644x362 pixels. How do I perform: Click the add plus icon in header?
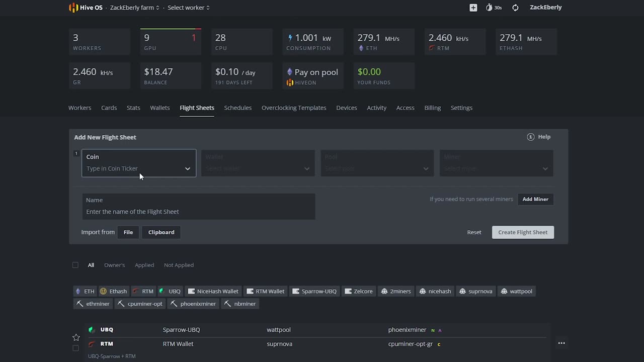pos(473,8)
